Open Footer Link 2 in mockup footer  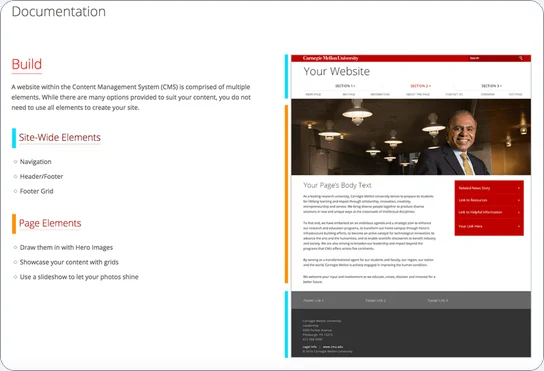pos(375,301)
